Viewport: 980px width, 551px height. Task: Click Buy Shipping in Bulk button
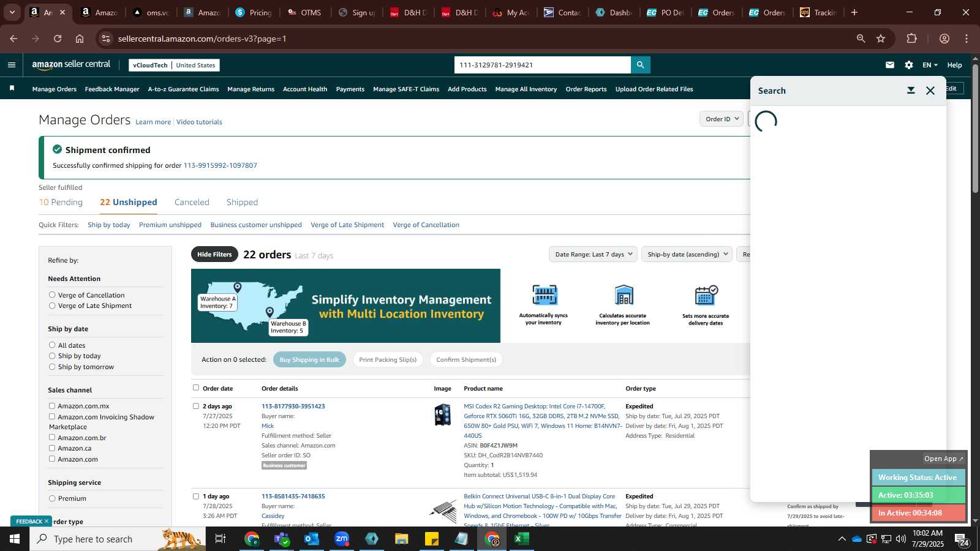[309, 359]
